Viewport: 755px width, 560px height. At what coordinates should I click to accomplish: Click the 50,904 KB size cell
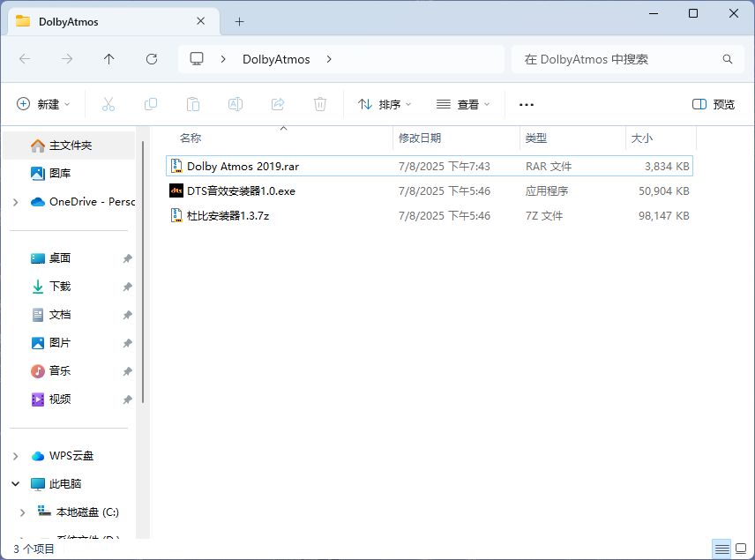(x=663, y=190)
